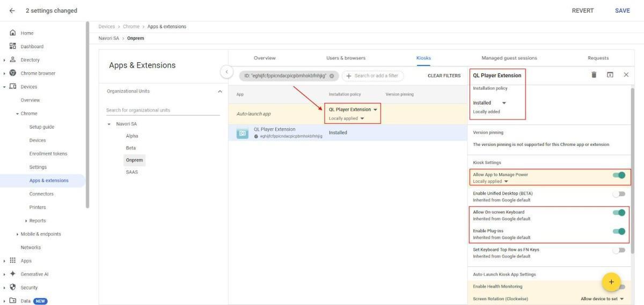Open the Data folder icon
This screenshot has height=305, width=644.
pos(12,301)
